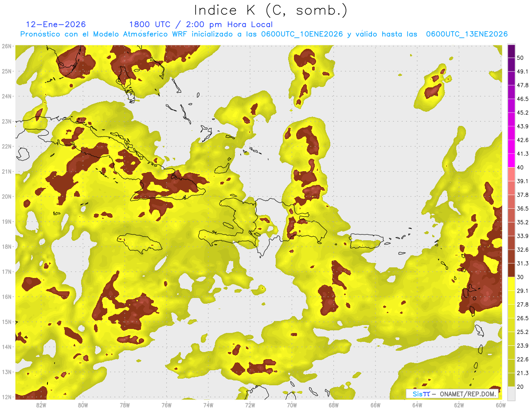Click the '80W' longitude label
Screen dimensions: 532x411
pyautogui.click(x=82, y=405)
